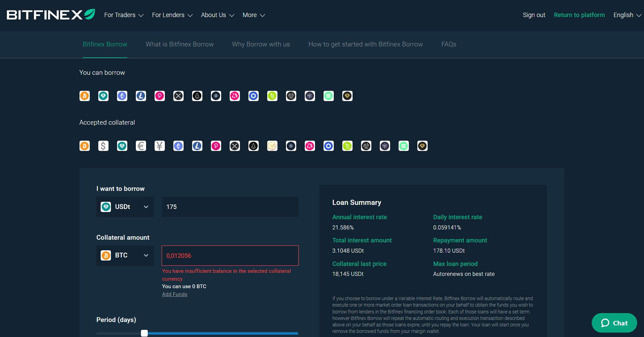Viewport: 644px width, 337px height.
Task: Click the 178.10 USDt repayment amount
Action: click(x=449, y=251)
